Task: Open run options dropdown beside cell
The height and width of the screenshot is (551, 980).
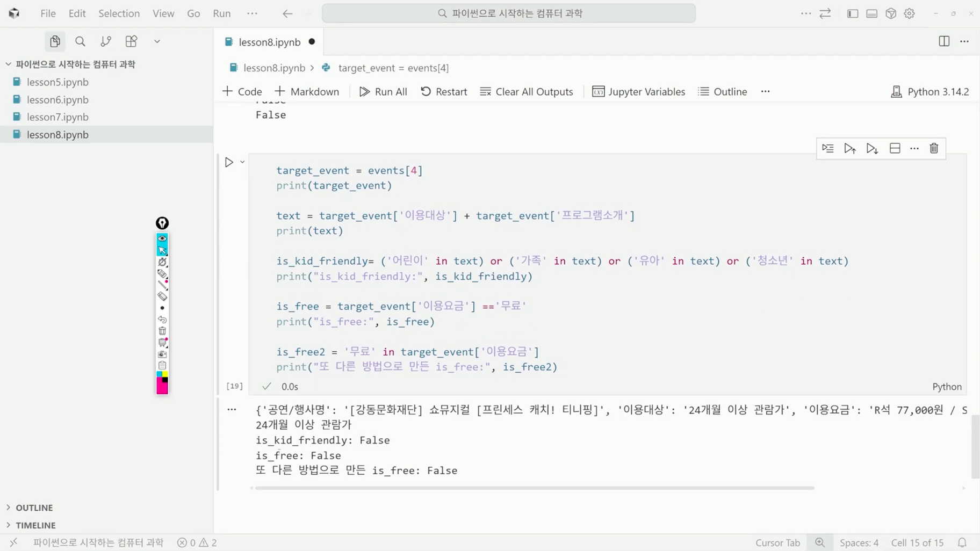Action: coord(242,162)
